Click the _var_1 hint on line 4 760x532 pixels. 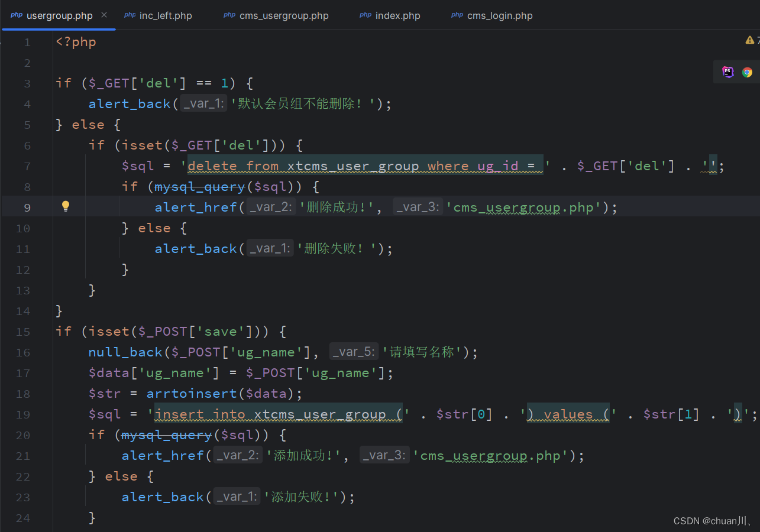203,104
